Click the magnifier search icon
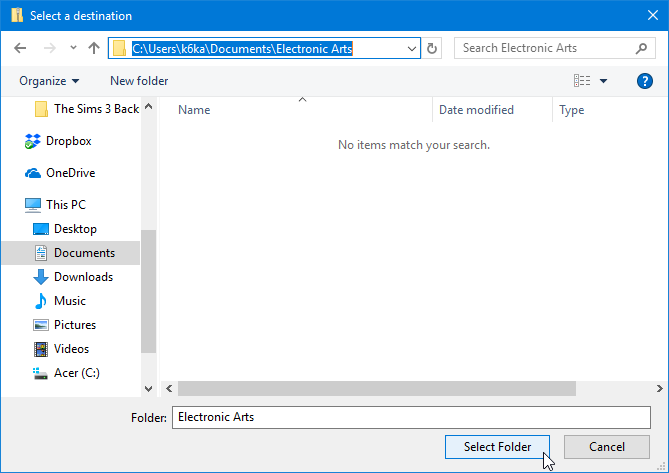The width and height of the screenshot is (669, 473). (x=641, y=48)
